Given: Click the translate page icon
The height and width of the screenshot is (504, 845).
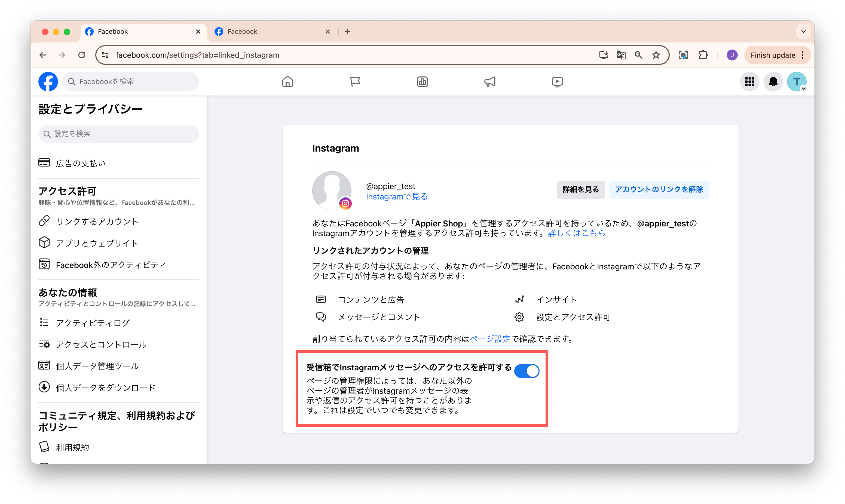Looking at the screenshot, I should click(x=621, y=55).
